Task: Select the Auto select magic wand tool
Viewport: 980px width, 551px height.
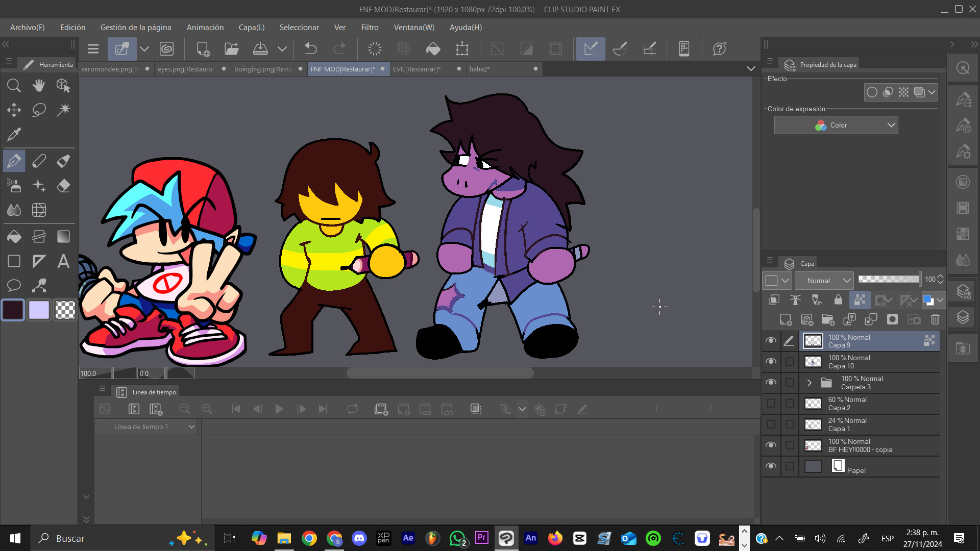Action: tap(63, 110)
